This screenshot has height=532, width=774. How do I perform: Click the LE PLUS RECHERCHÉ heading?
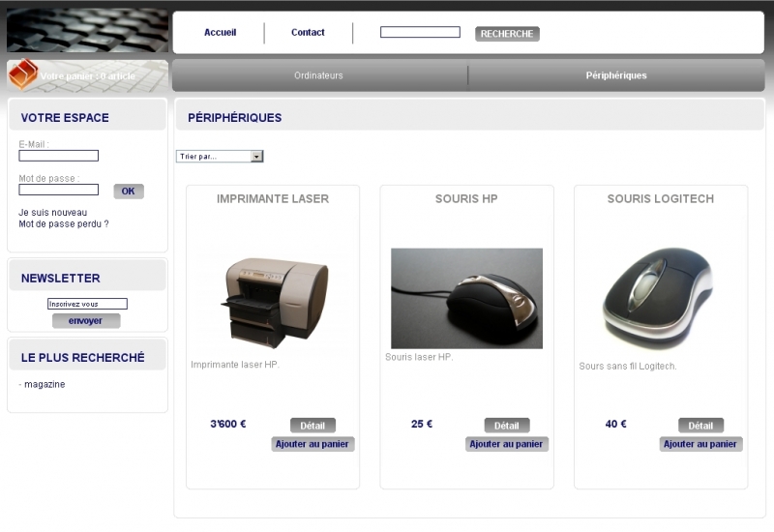click(x=82, y=358)
